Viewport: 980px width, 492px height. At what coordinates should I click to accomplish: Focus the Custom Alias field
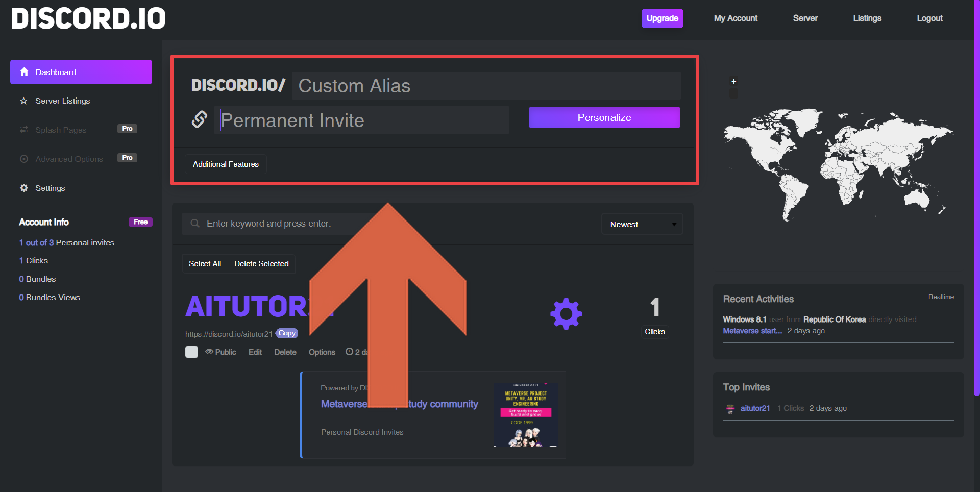pyautogui.click(x=486, y=86)
